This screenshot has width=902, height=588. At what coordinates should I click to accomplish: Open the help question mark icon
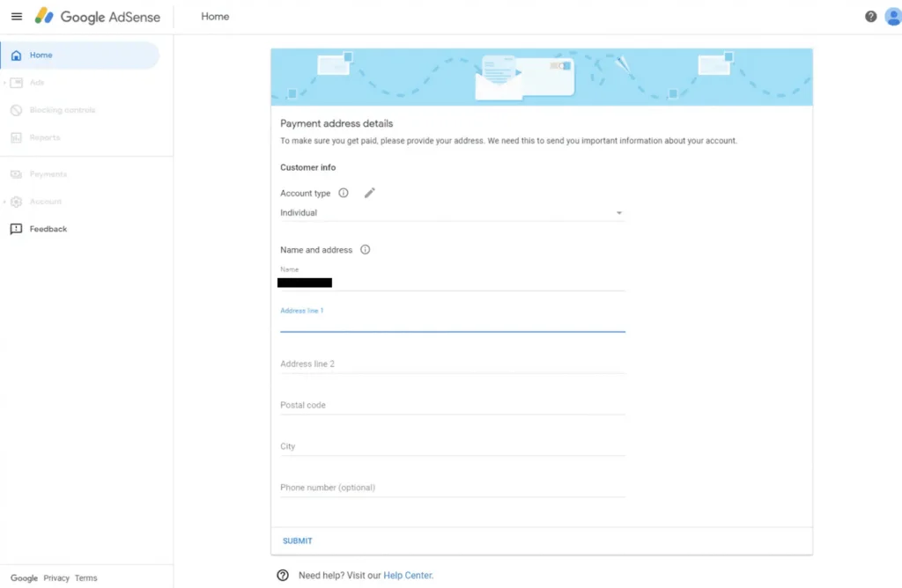pos(870,17)
